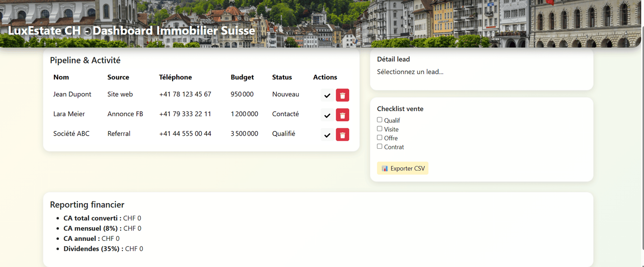Mark Jean Dupont lead with checkmark icon
Viewport: 644px width, 267px height.
coord(327,96)
